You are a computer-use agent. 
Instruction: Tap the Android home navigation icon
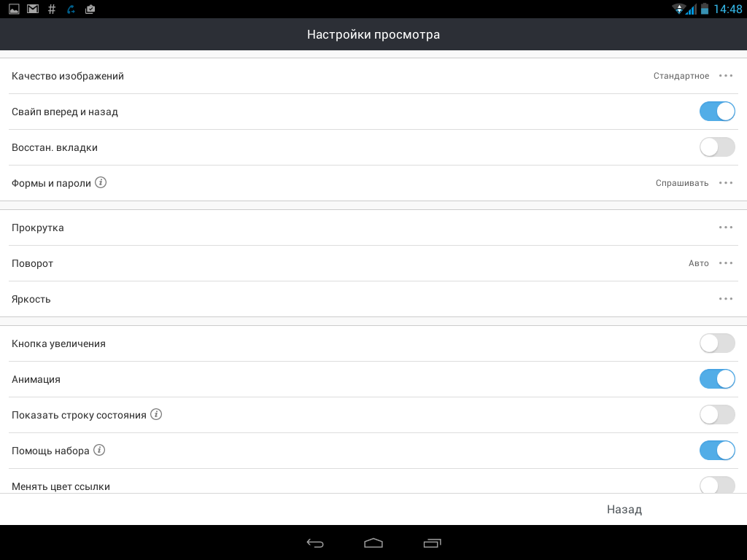[x=373, y=542]
